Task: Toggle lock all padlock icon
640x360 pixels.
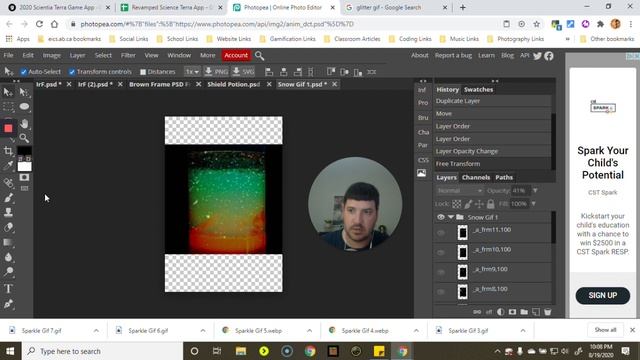Action: coord(491,204)
